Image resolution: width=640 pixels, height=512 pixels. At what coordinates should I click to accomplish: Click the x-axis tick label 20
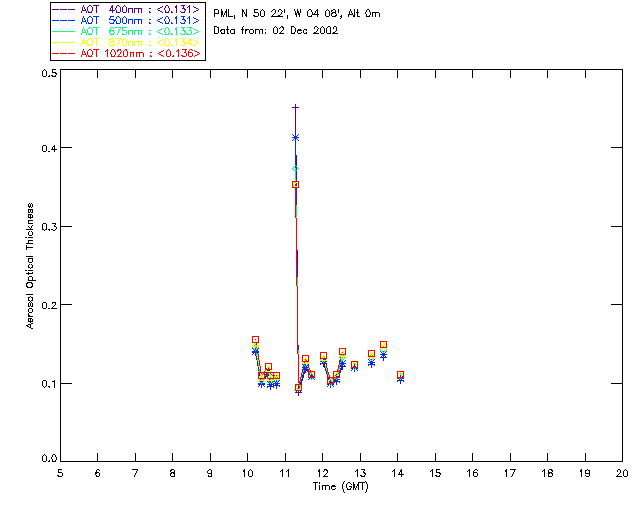[622, 473]
